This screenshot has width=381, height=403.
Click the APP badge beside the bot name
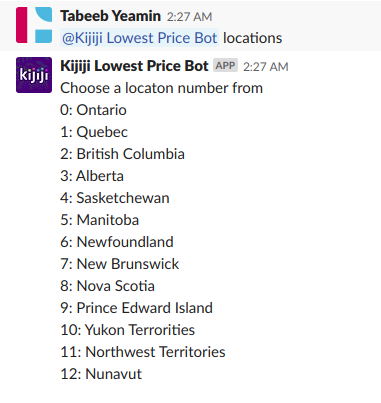(225, 66)
